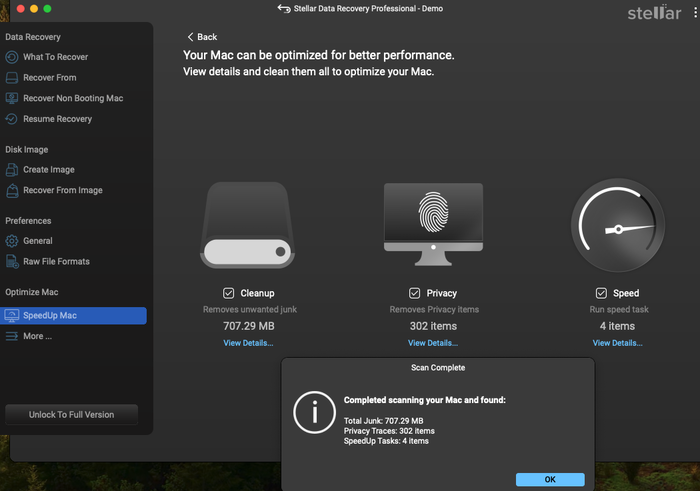Click the Recover From Image icon
The image size is (700, 491).
(12, 191)
